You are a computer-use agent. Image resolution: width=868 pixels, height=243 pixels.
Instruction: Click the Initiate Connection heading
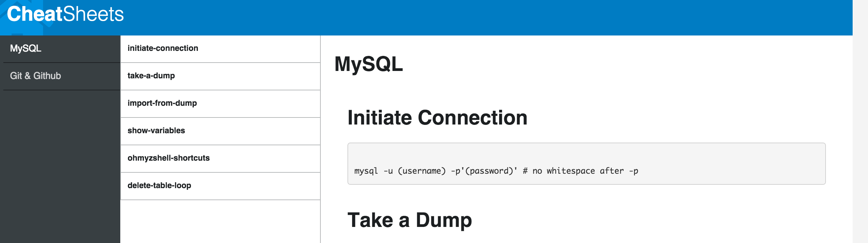coord(437,117)
